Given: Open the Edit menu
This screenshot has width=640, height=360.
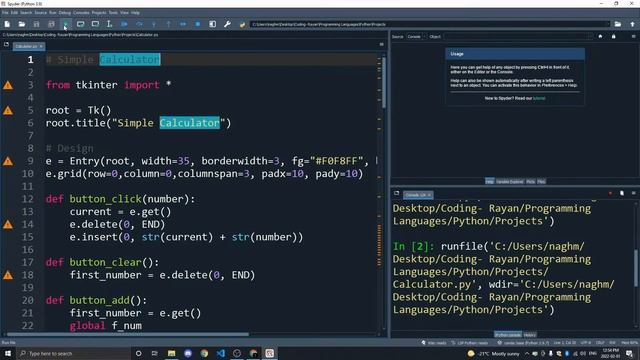Looking at the screenshot, I should (x=14, y=13).
